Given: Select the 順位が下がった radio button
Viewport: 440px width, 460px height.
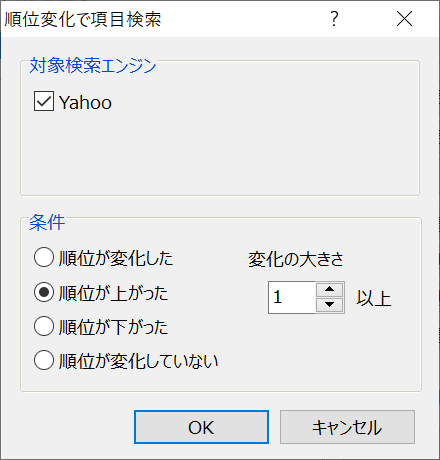Looking at the screenshot, I should coord(44,326).
